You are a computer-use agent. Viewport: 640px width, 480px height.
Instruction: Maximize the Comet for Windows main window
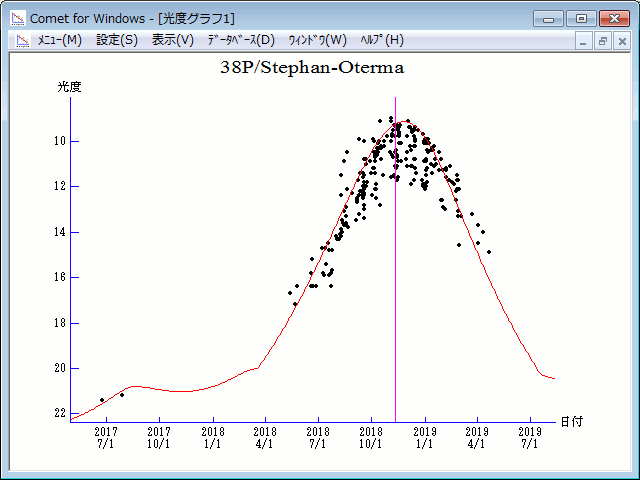(580, 18)
